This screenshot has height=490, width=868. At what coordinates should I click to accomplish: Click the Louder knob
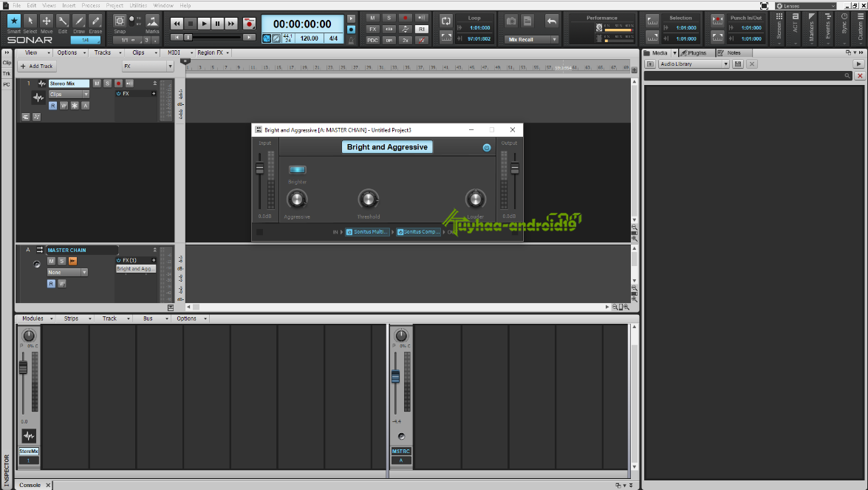[x=475, y=200]
